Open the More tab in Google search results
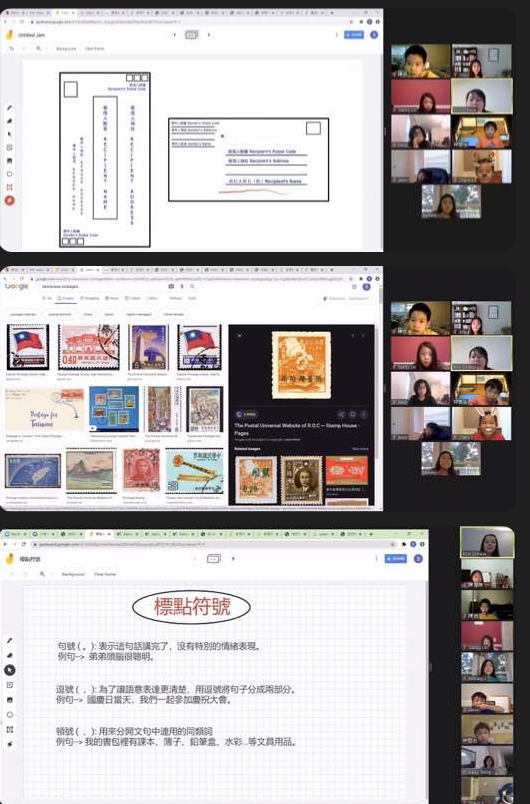 point(153,298)
